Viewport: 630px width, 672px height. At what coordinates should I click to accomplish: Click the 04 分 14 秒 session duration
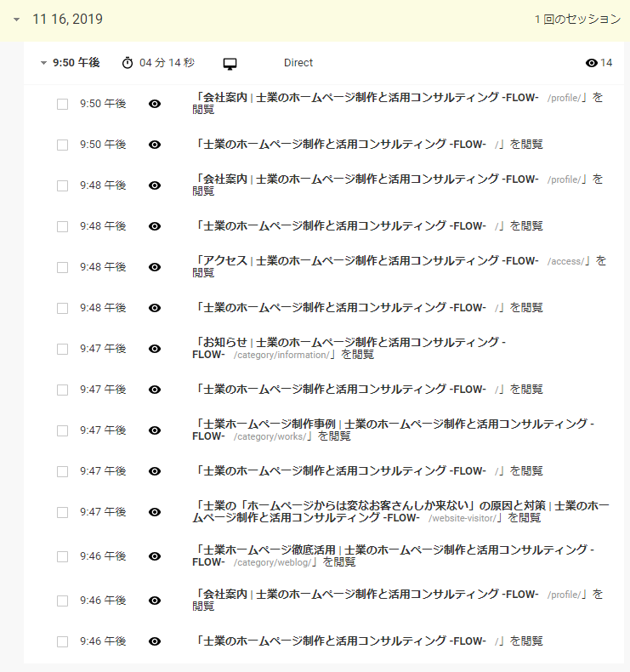pos(167,63)
